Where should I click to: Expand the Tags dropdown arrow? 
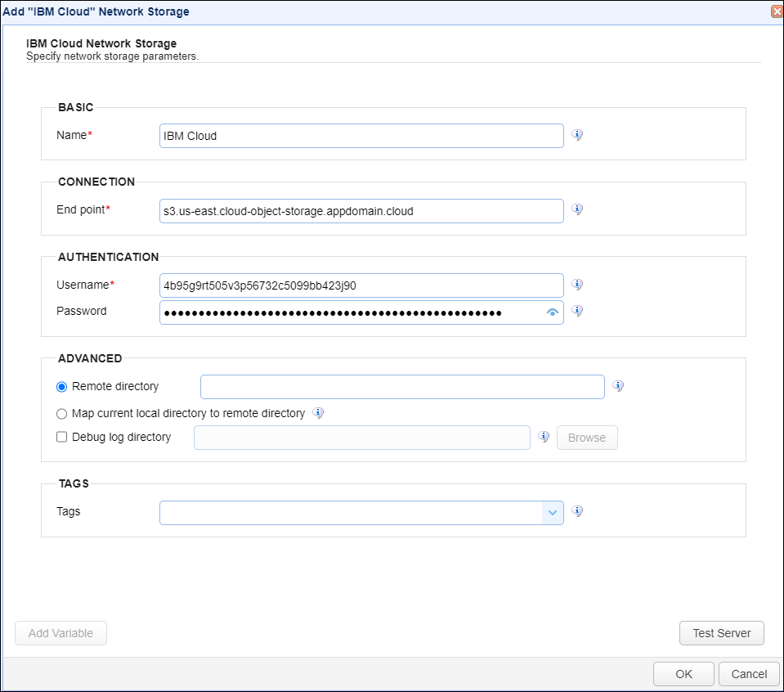[x=553, y=513]
